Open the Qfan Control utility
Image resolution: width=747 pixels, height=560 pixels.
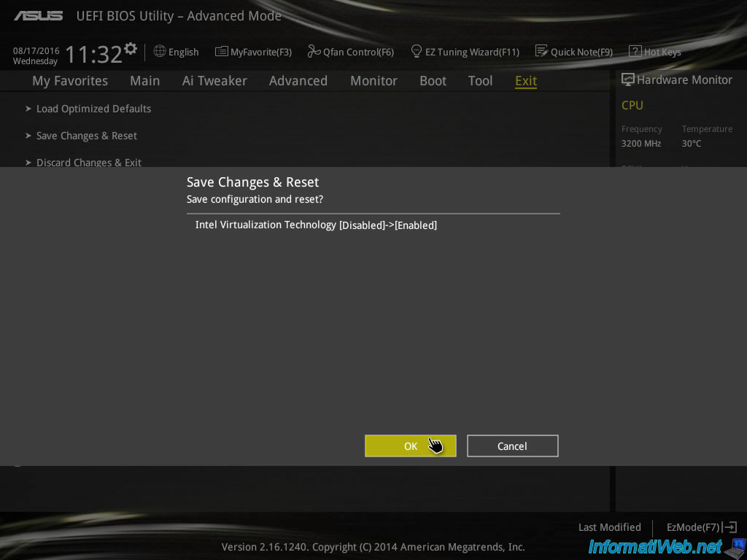(350, 52)
